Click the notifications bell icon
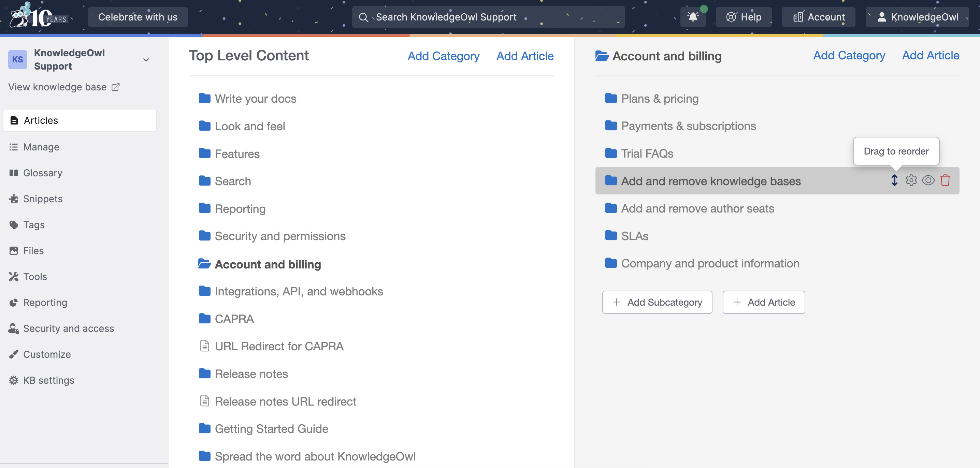The image size is (980, 468). pyautogui.click(x=693, y=17)
